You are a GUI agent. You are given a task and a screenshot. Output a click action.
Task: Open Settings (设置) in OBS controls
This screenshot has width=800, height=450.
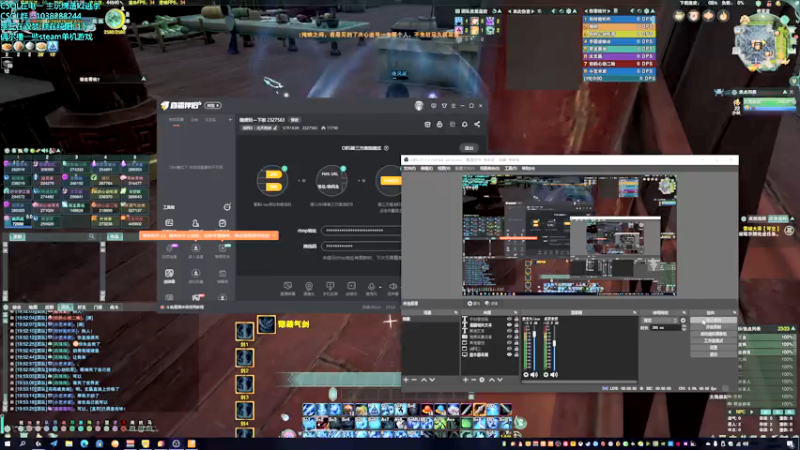713,347
